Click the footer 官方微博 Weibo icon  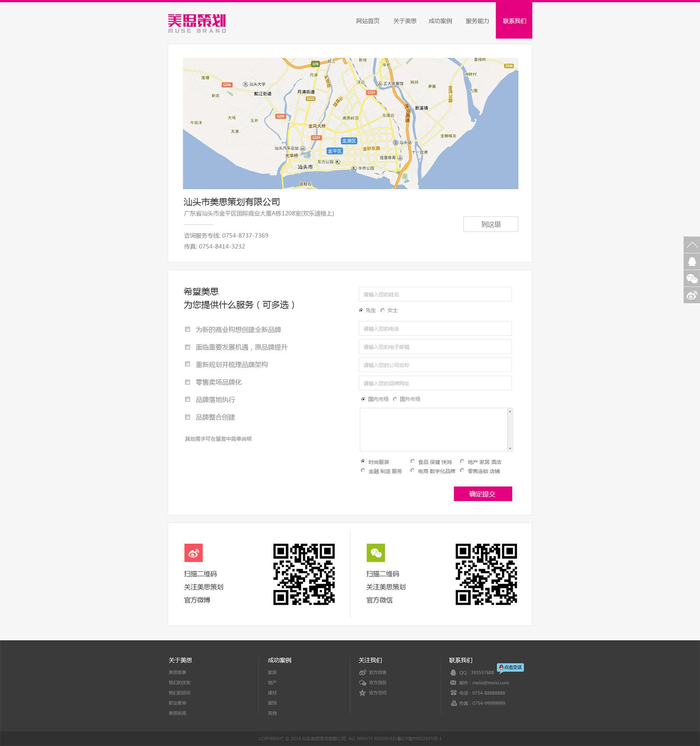pos(362,673)
